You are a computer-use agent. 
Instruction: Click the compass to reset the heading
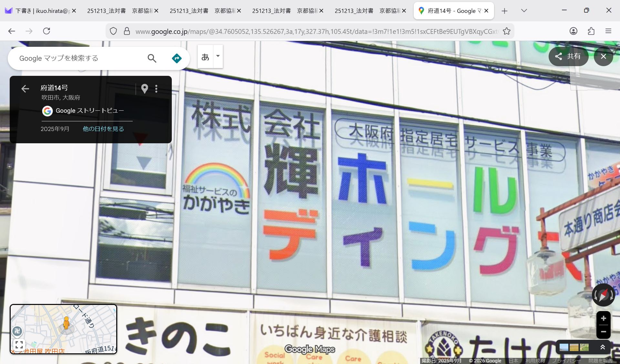pos(603,295)
